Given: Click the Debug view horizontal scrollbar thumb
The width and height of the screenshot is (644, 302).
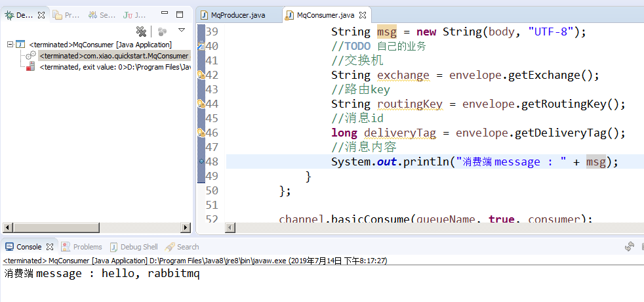Looking at the screenshot, I should [56, 227].
